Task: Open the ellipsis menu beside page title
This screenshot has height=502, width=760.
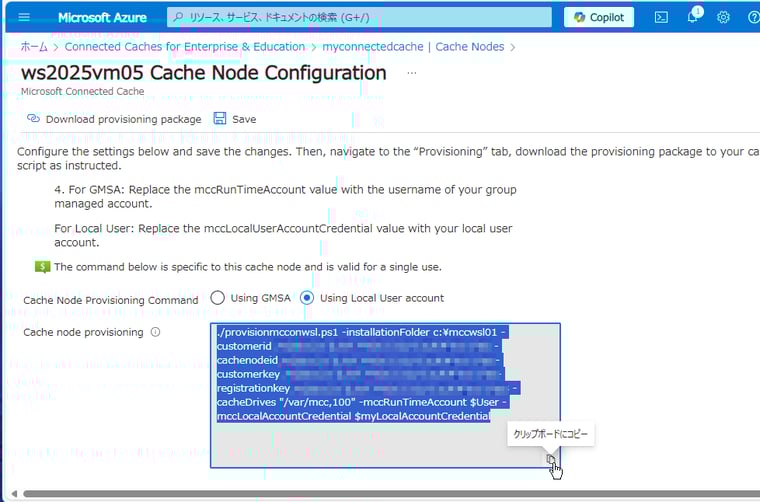Action: [412, 73]
